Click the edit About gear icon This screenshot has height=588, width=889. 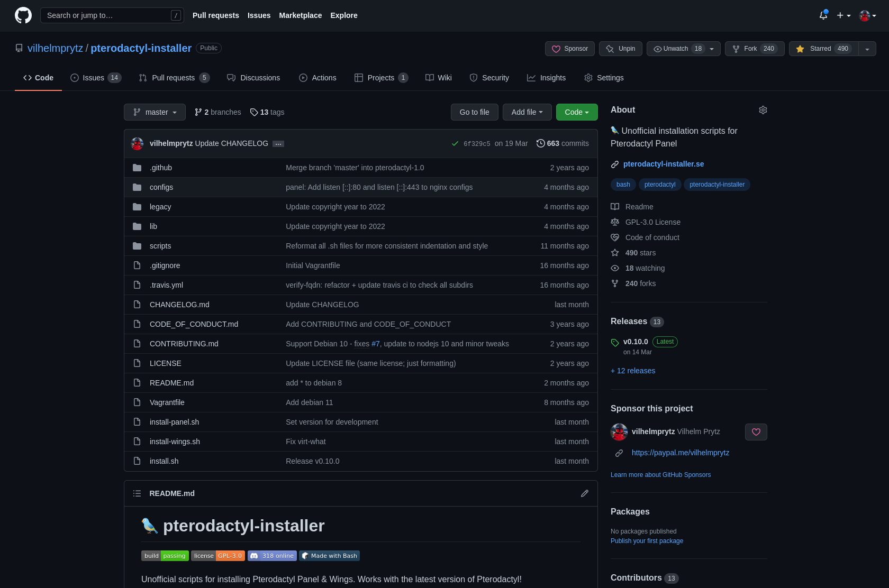point(763,110)
